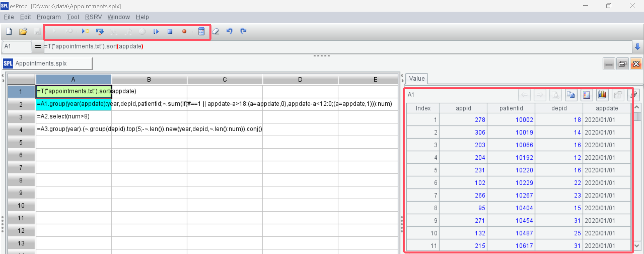644x254 pixels.
Task: Click the debug run icon
Action: point(85,31)
